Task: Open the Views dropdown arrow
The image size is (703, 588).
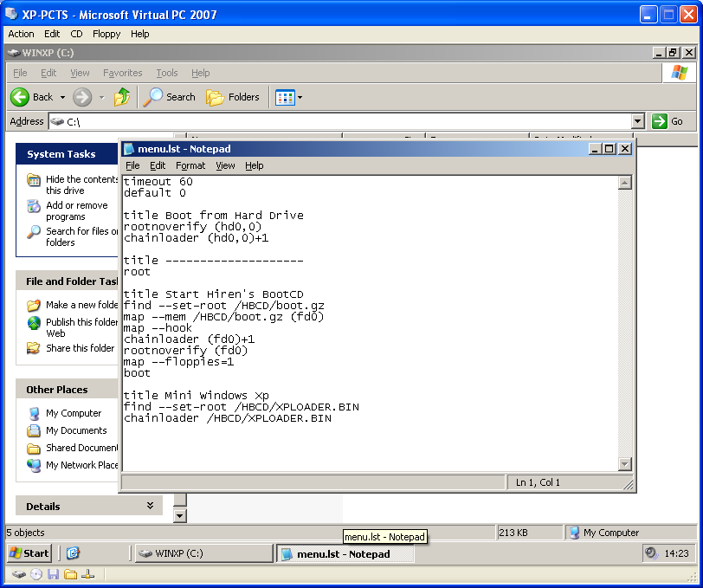Action: pyautogui.click(x=300, y=97)
